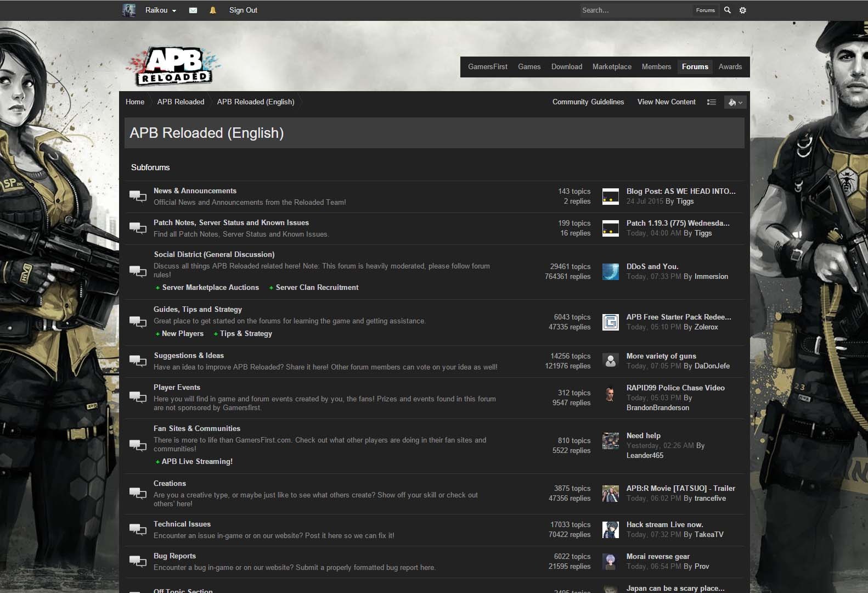868x593 pixels.
Task: Open Community Guidelines
Action: coord(588,102)
